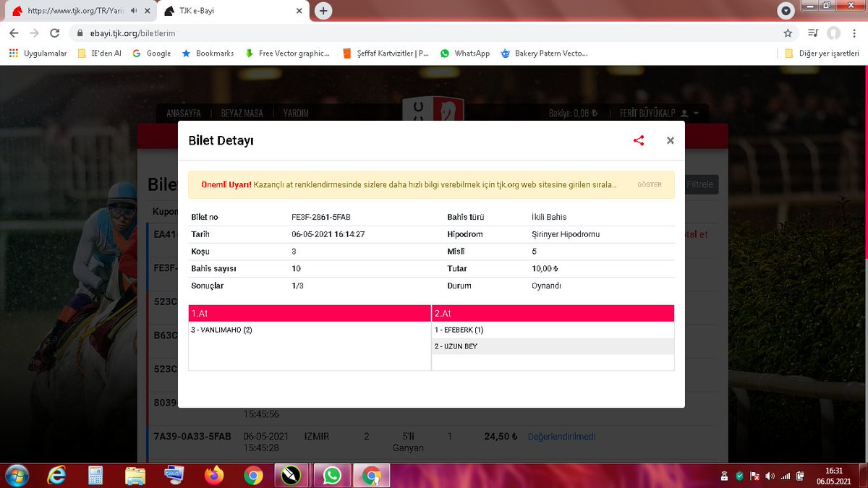The width and height of the screenshot is (868, 488).
Task: Click the network signal icon in the tray
Action: [x=786, y=476]
